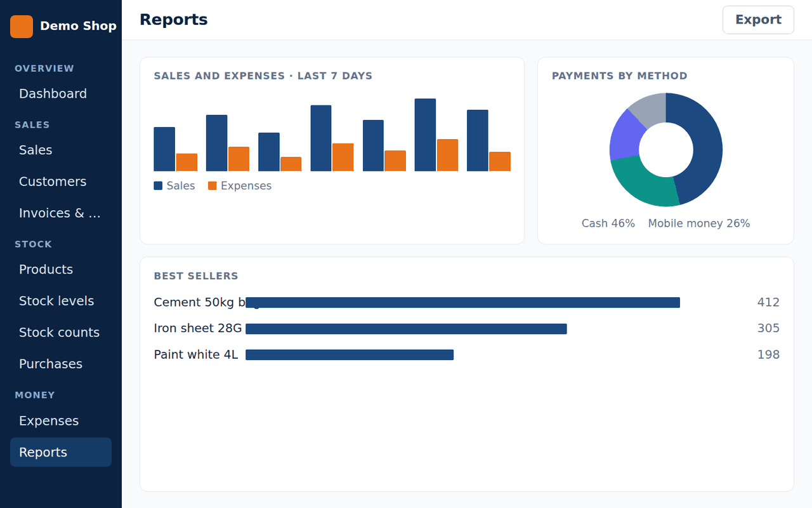Select Stock counts in sidebar
This screenshot has width=812, height=508.
61,333
